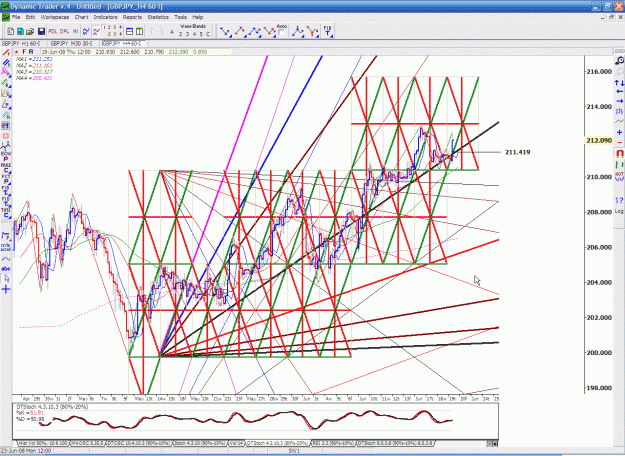Image resolution: width=625 pixels, height=456 pixels.
Task: Click the blue peak time projection icon
Action: click(x=298, y=31)
